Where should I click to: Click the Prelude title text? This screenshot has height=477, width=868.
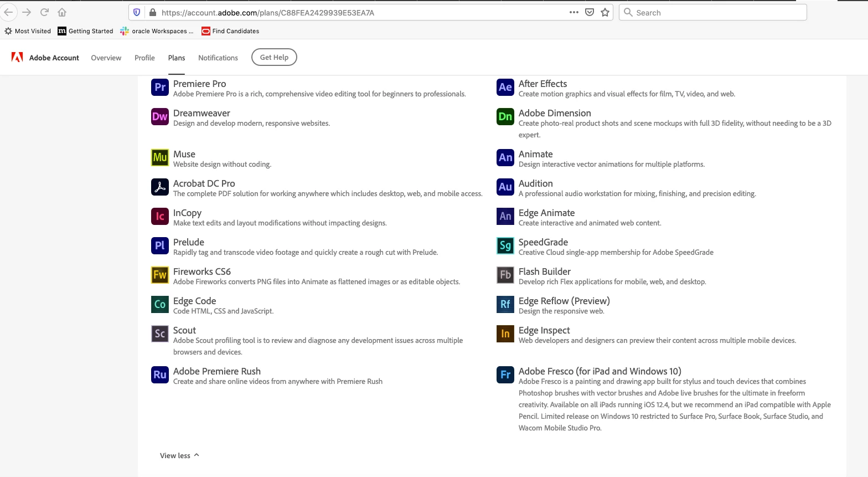click(189, 242)
